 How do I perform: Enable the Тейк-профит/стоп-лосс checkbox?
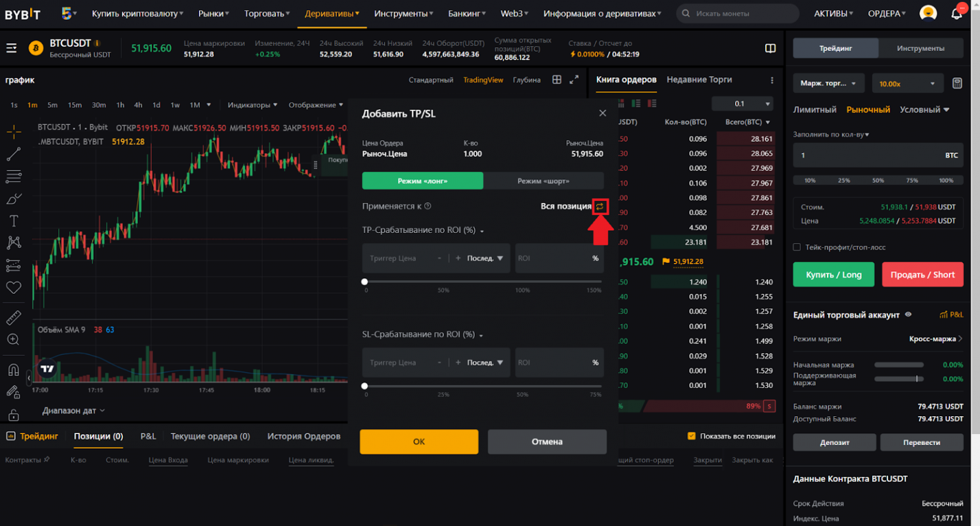(797, 247)
